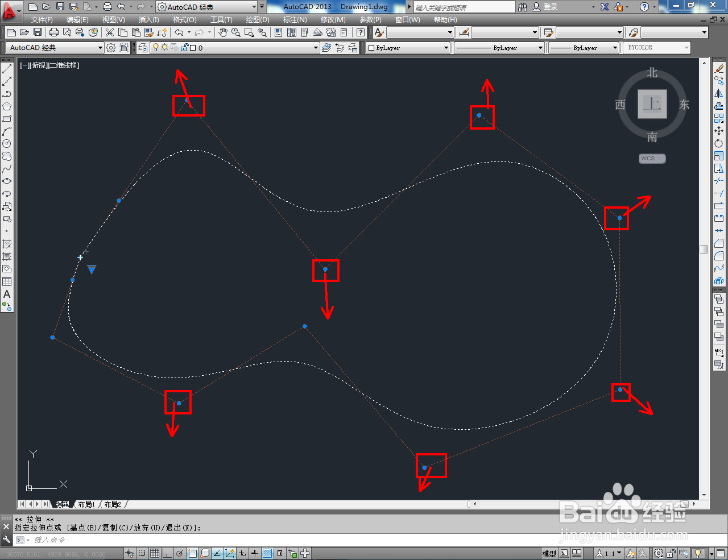Click the 模型 button in status bar
The height and width of the screenshot is (560, 728).
(549, 553)
